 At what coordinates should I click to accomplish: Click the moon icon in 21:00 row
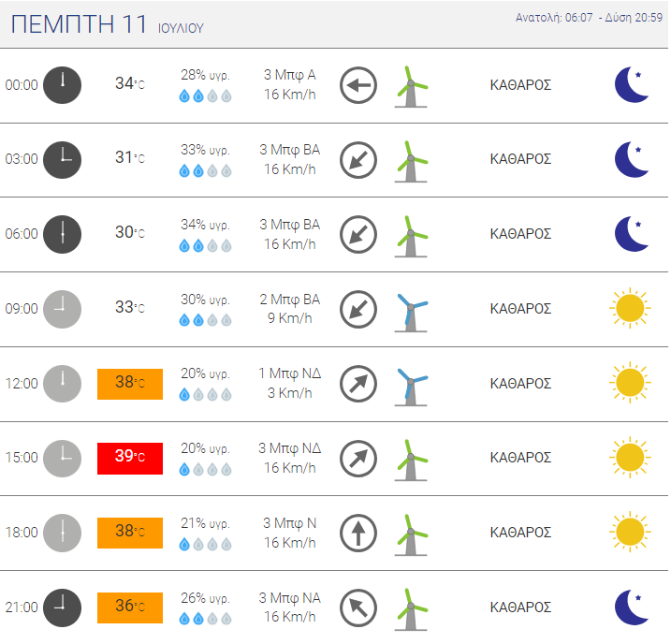click(632, 607)
